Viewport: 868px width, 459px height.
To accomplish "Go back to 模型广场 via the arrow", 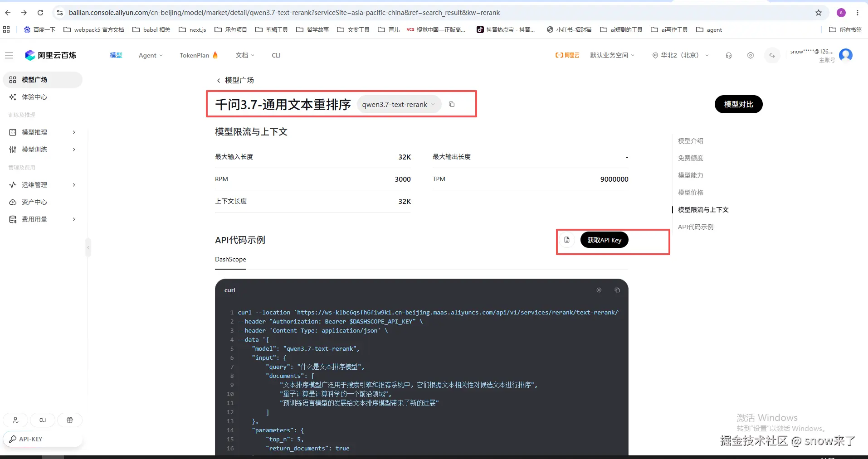I will 219,80.
